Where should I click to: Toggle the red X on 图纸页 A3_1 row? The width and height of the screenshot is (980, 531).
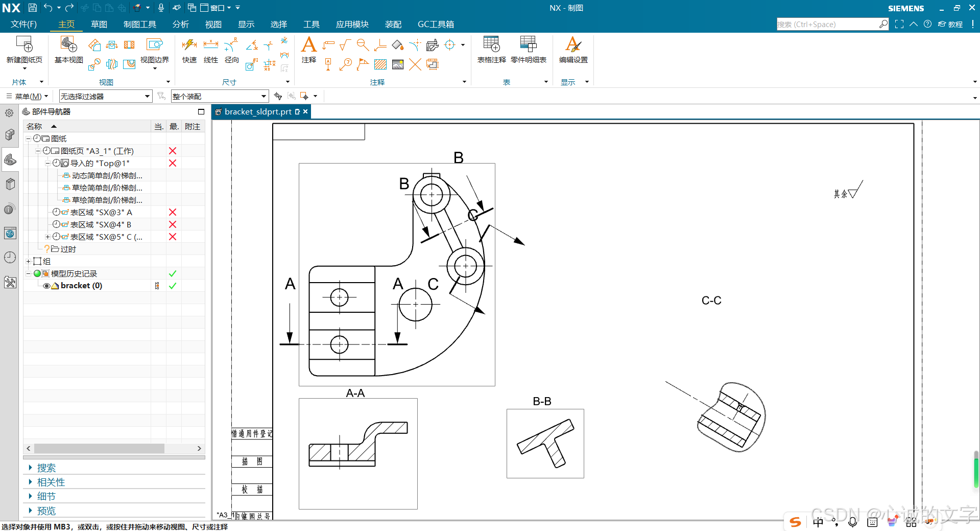pyautogui.click(x=173, y=151)
